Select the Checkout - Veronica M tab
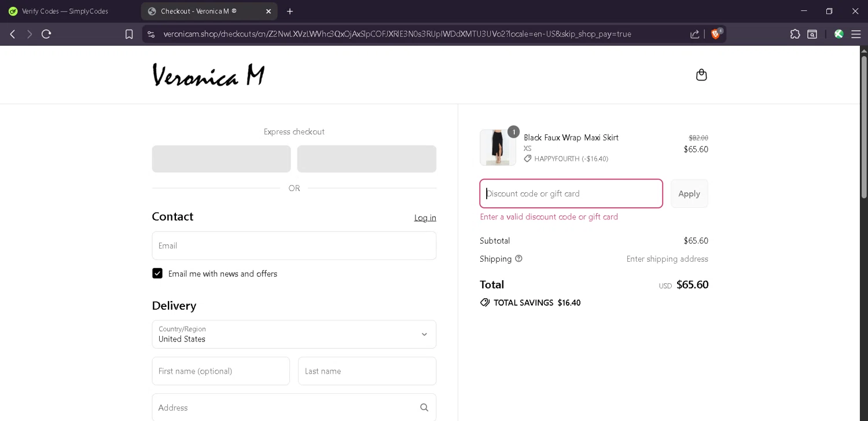This screenshot has width=868, height=421. point(208,11)
